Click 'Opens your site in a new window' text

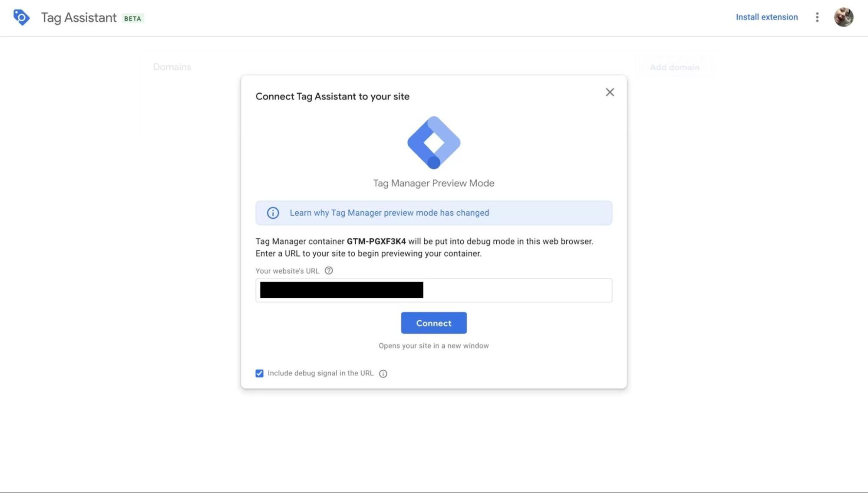[434, 346]
